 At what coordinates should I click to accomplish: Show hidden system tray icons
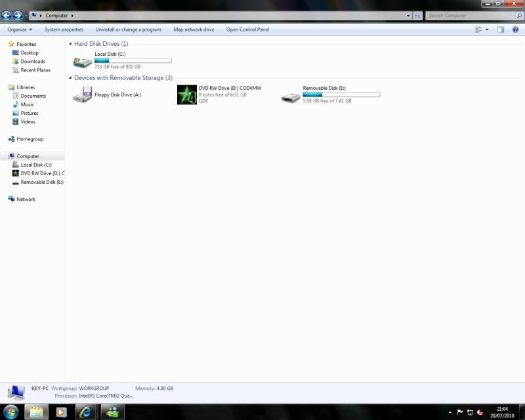[x=450, y=412]
